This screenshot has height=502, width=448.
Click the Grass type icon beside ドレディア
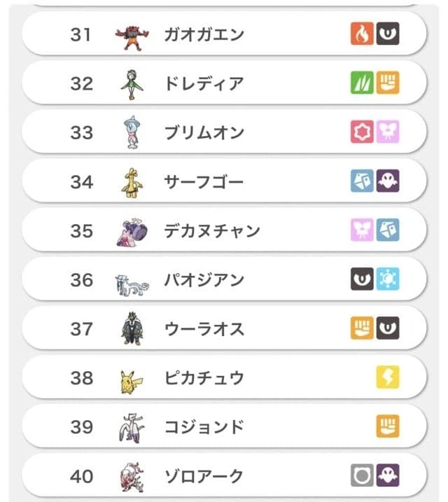point(362,83)
